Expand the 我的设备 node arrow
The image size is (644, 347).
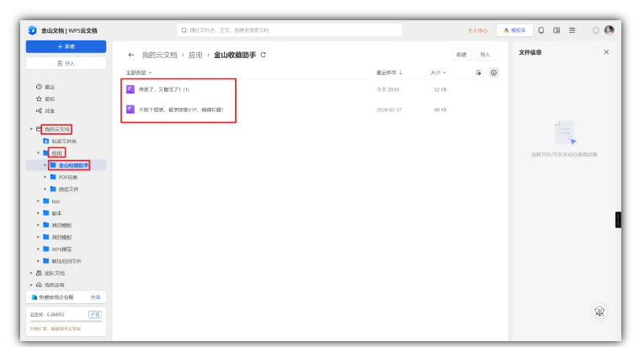(x=31, y=285)
